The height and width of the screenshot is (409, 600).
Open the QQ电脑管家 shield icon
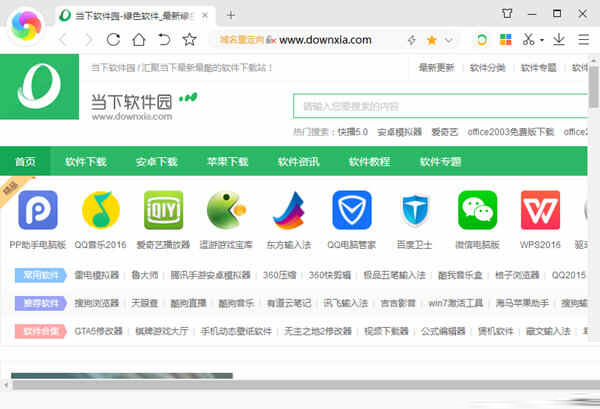(x=352, y=210)
